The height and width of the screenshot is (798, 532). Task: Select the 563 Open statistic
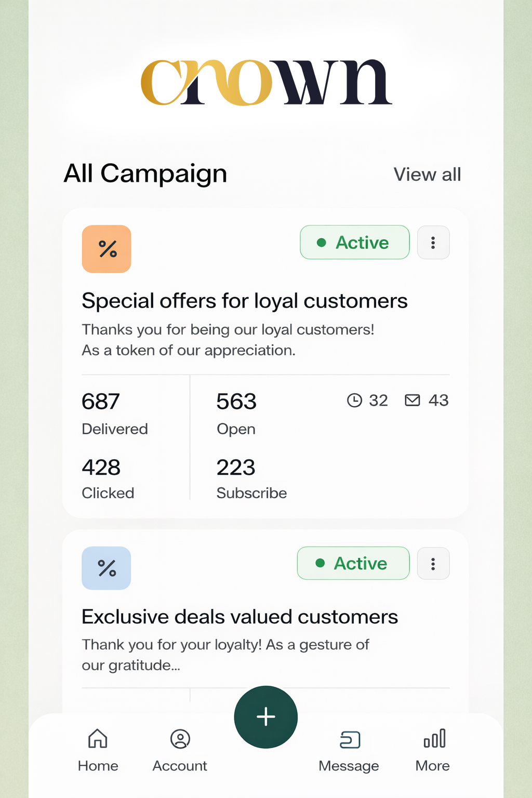[236, 414]
